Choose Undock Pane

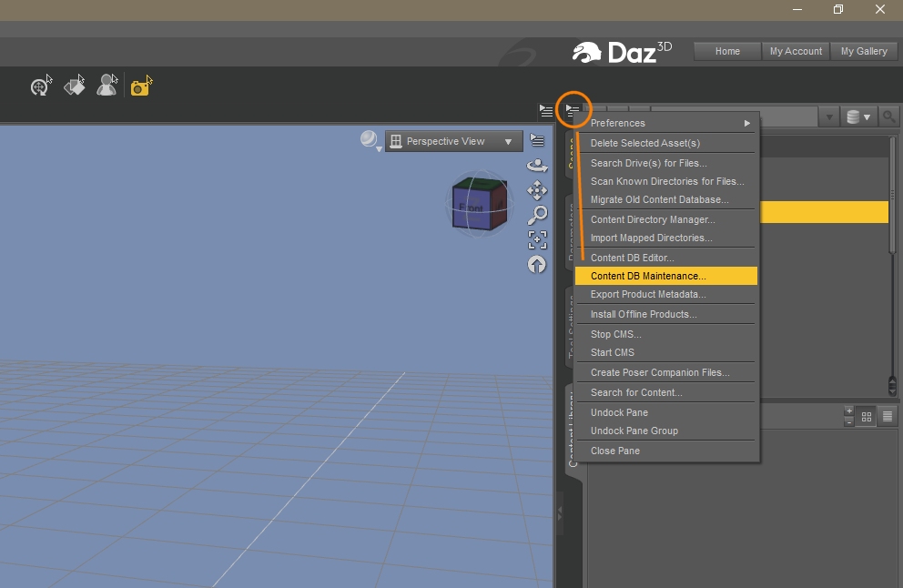pyautogui.click(x=665, y=412)
